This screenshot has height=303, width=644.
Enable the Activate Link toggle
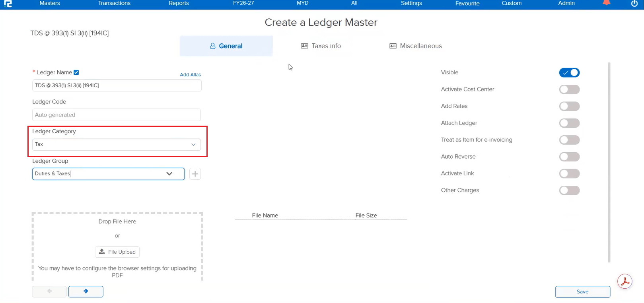point(569,174)
